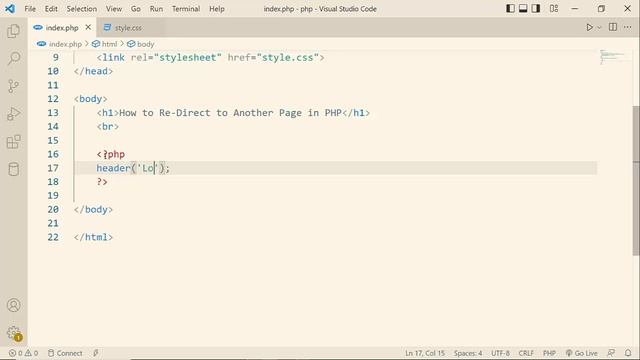Screen dimensions: 640x360
Task: Click the feedback icon in status bar
Action: [x=611, y=353]
